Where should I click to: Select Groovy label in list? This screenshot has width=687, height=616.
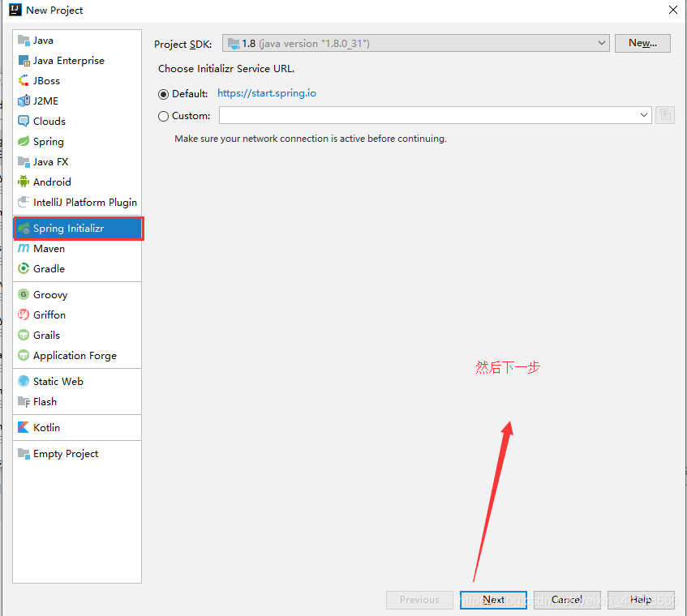click(x=50, y=295)
